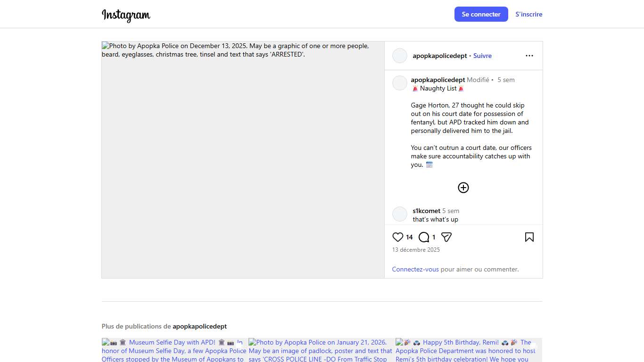Open the January 21 padlock post thumbnail
Image resolution: width=644 pixels, height=362 pixels.
click(321, 350)
